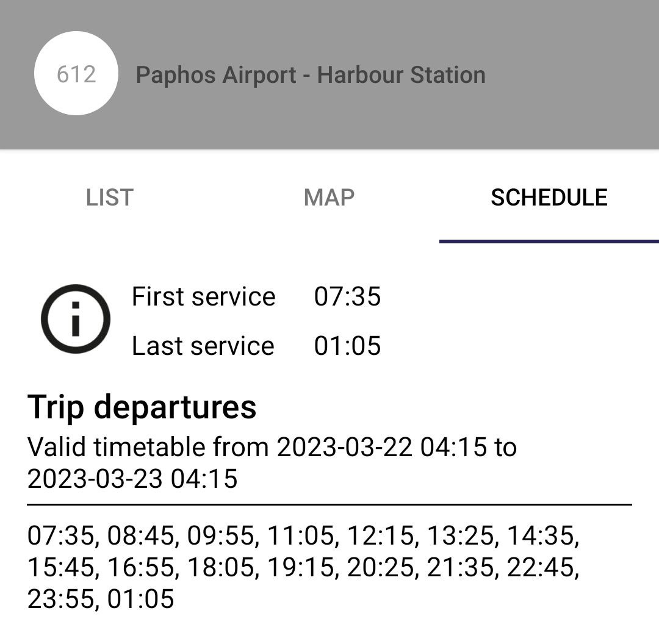Switch to the LIST tab
This screenshot has width=659, height=644.
click(110, 198)
